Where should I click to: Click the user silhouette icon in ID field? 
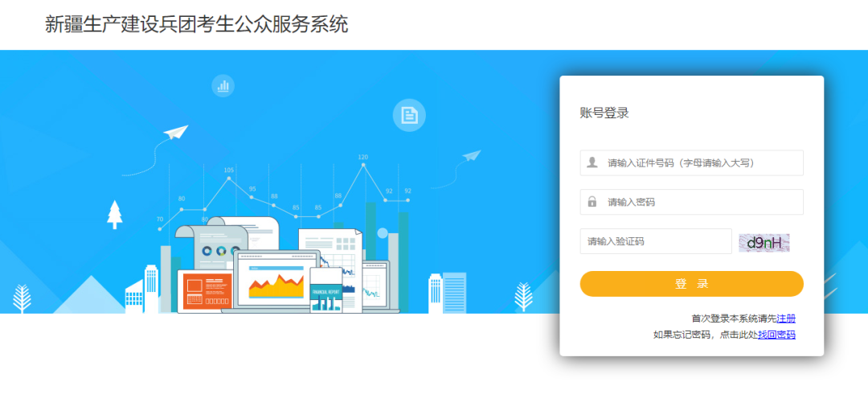pyautogui.click(x=592, y=162)
